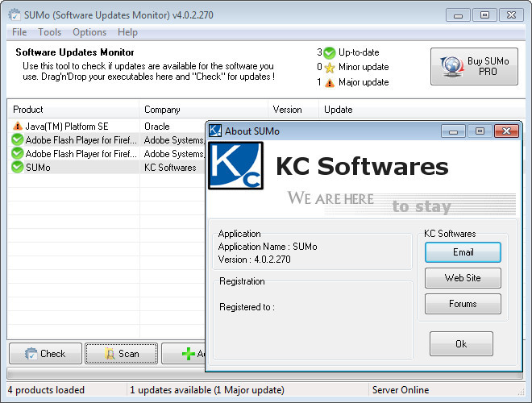The width and height of the screenshot is (532, 403).
Task: Click the '4 products loaded' status text
Action: pos(46,390)
